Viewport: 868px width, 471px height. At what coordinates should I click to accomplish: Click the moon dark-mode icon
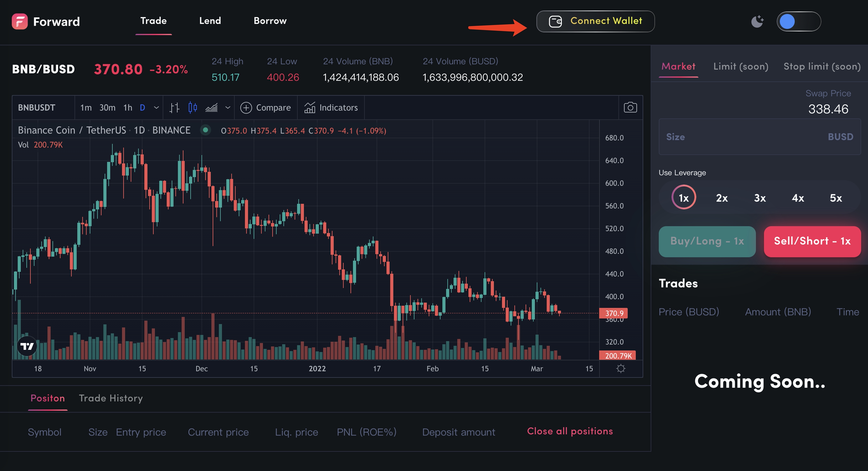click(x=757, y=21)
